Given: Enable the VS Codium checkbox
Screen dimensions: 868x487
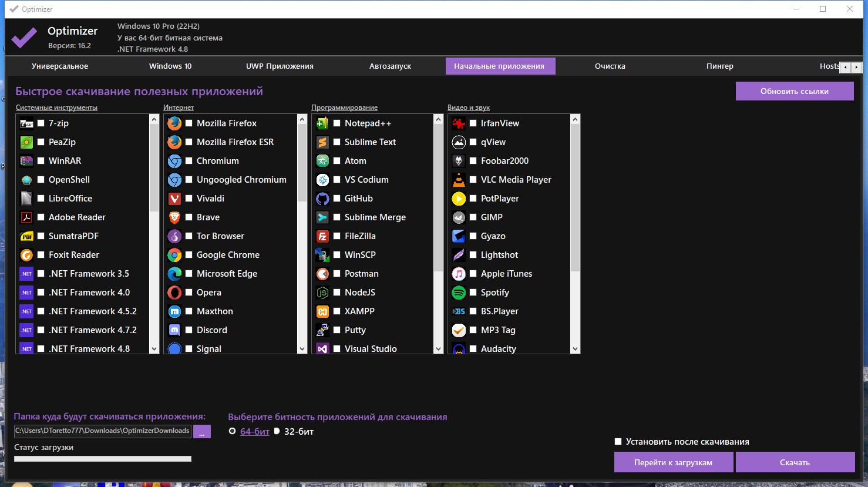Looking at the screenshot, I should 337,180.
